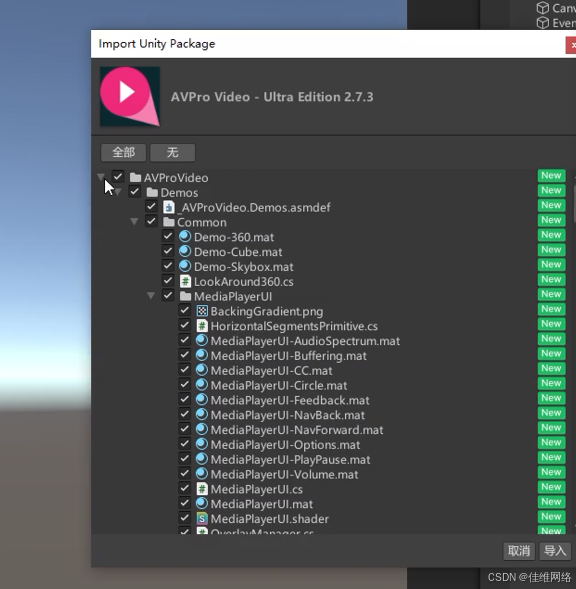Click the AVPro Video package logo thumbnail
The image size is (576, 589).
[130, 97]
